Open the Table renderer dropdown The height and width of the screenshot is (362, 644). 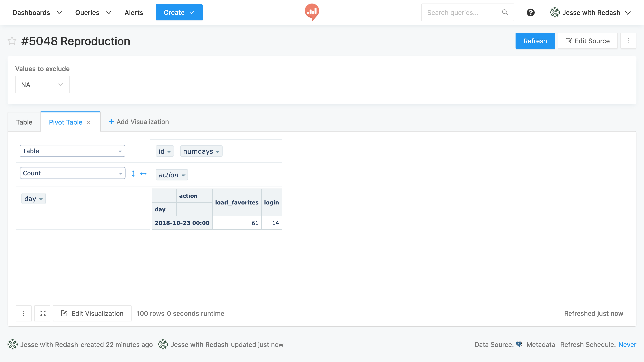[72, 151]
